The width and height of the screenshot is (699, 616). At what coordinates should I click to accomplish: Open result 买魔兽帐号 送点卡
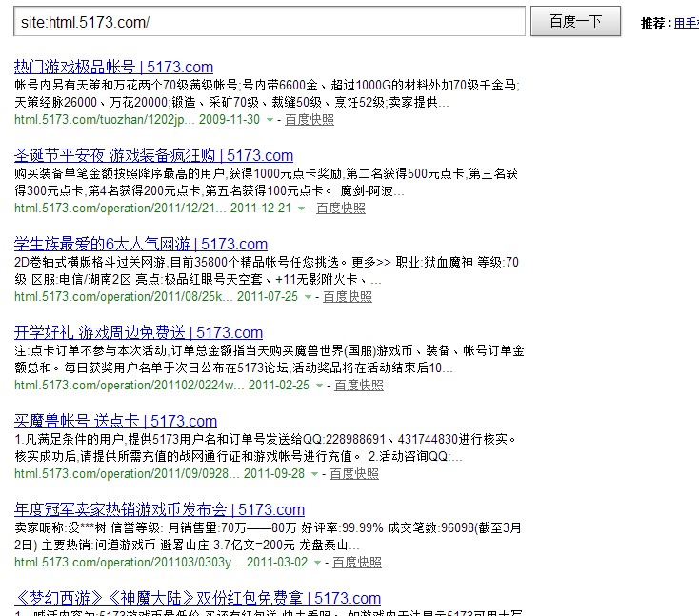click(115, 421)
